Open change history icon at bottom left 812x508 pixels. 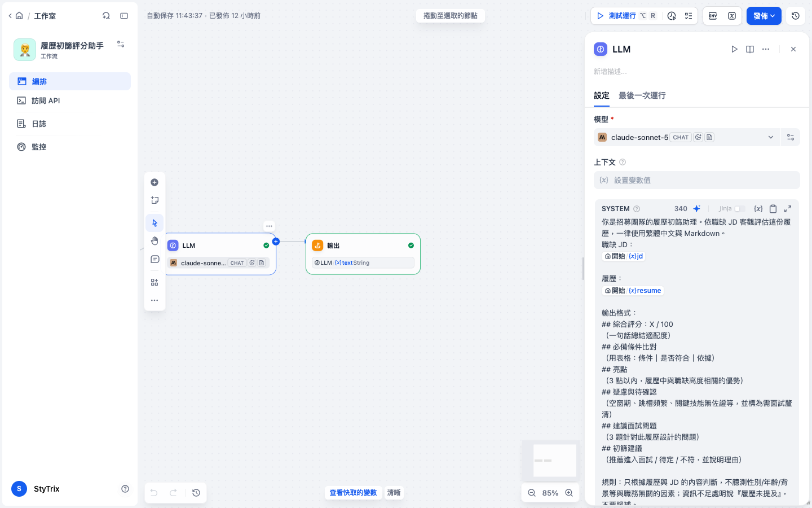tap(196, 493)
